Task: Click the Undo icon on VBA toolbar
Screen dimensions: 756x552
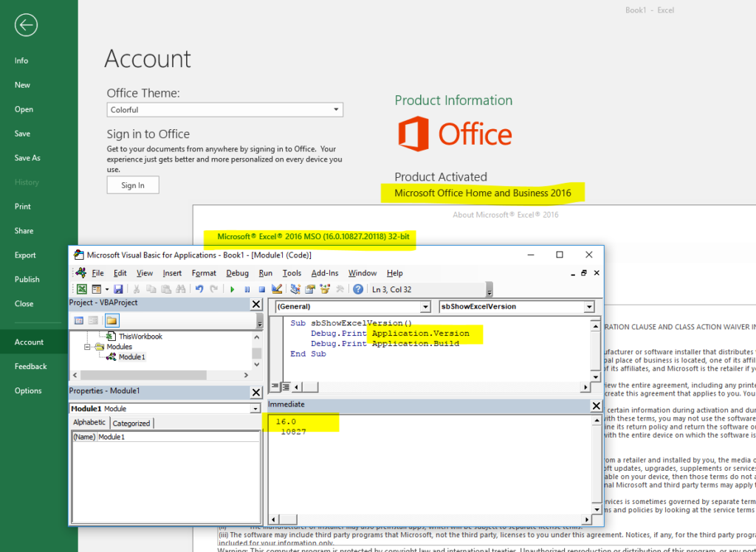Action: tap(199, 289)
